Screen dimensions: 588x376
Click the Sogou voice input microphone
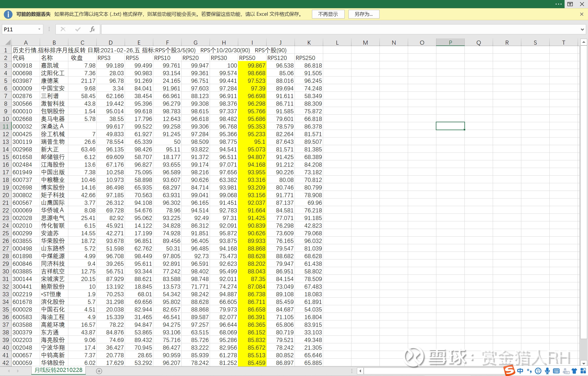[x=547, y=371]
